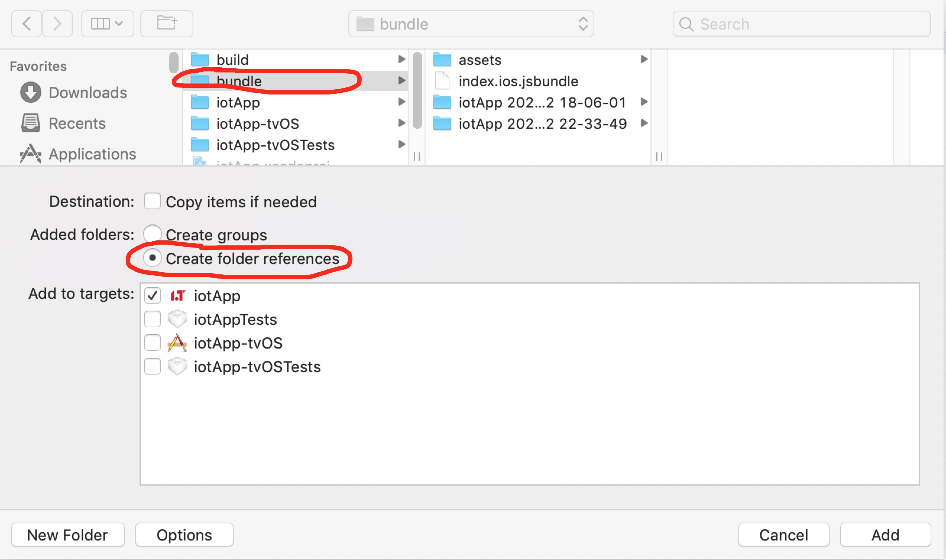Open the bundle path dropdown
The height and width of the screenshot is (560, 946).
click(x=471, y=24)
